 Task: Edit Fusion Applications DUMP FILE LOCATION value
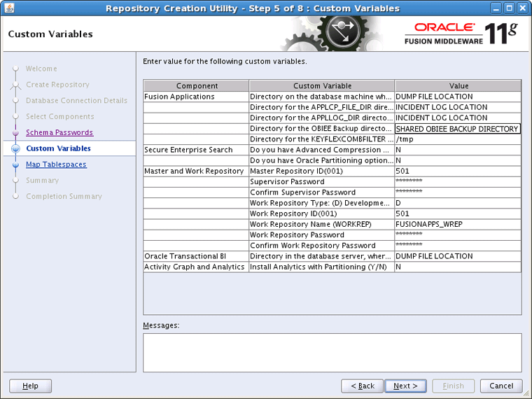tap(458, 97)
